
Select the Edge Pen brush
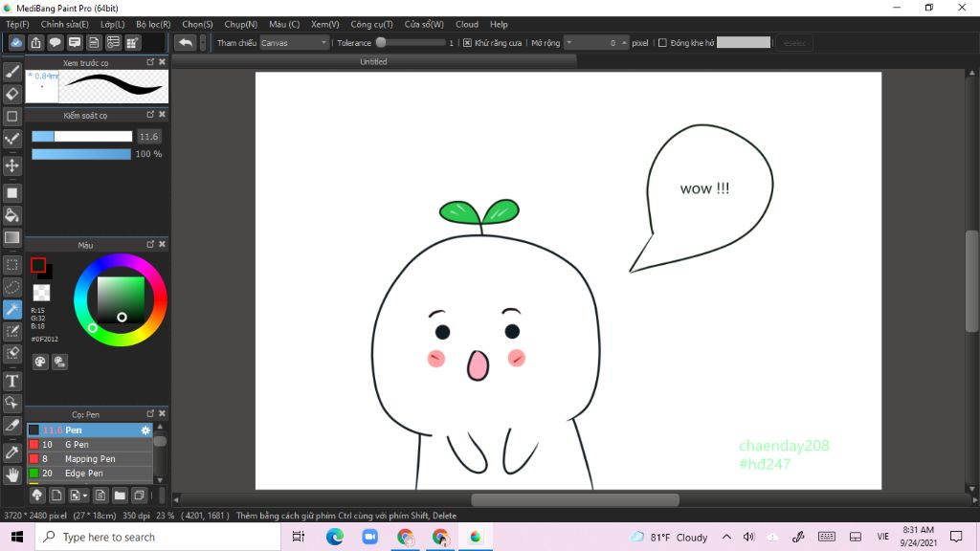[x=90, y=473]
